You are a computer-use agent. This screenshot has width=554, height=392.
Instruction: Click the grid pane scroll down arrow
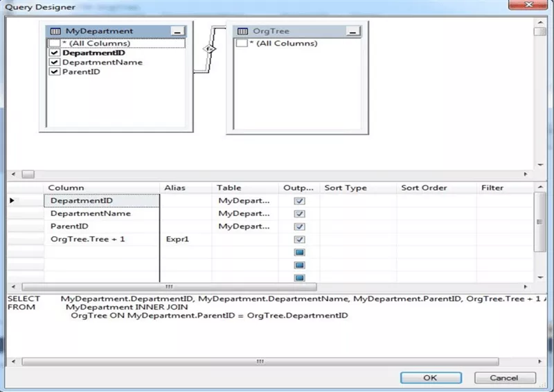[x=540, y=277]
